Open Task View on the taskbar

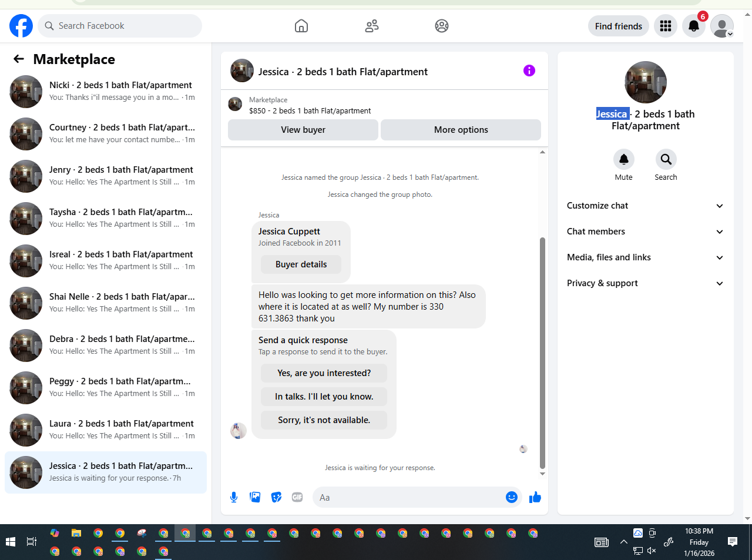pyautogui.click(x=32, y=542)
